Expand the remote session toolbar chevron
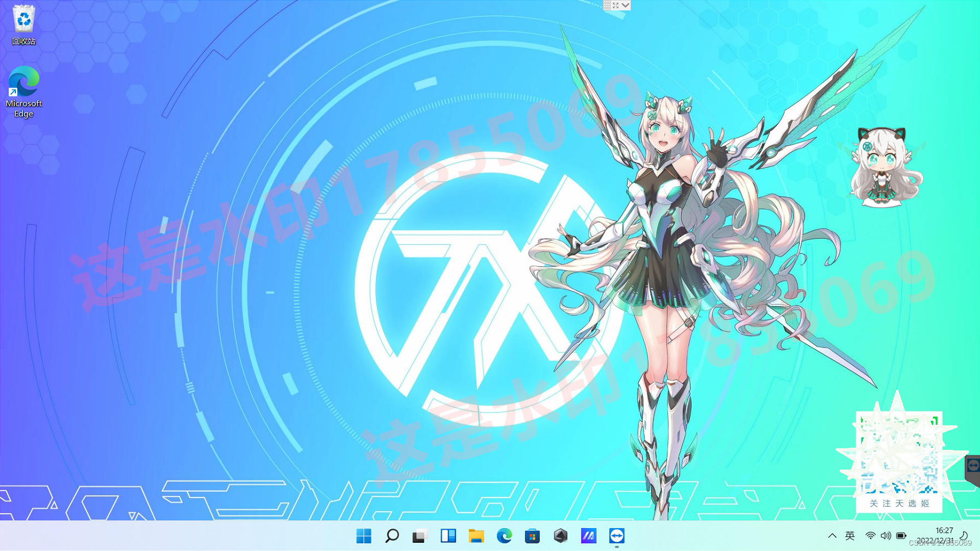This screenshot has height=551, width=980. click(625, 5)
